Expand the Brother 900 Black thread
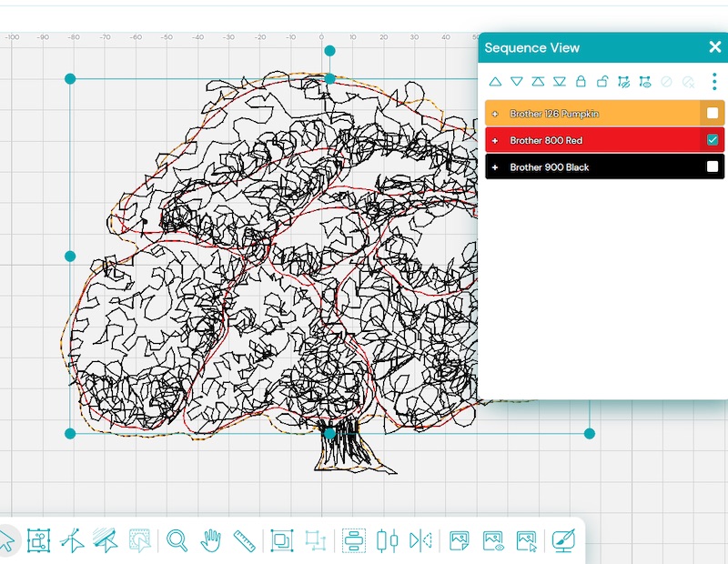 [495, 167]
